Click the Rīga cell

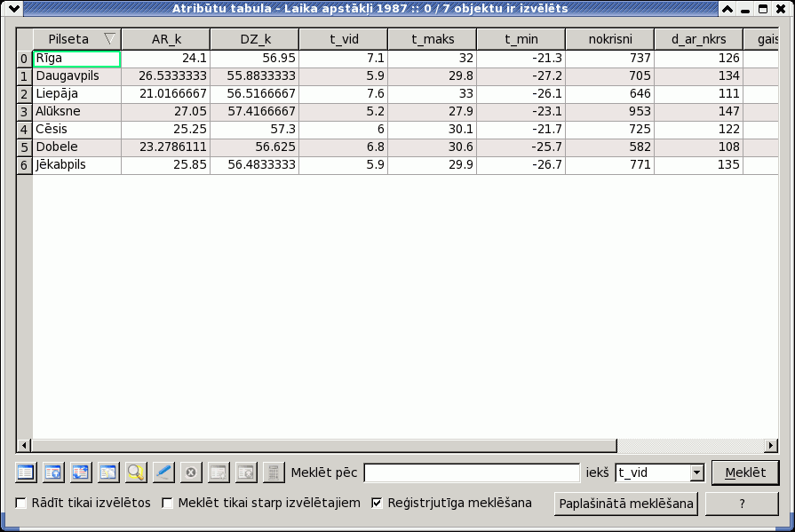coord(77,59)
